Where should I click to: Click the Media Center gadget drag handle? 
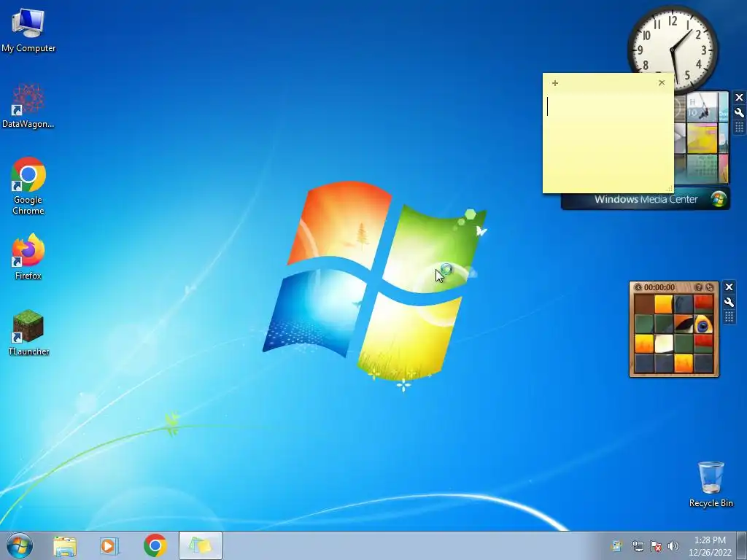(x=739, y=127)
